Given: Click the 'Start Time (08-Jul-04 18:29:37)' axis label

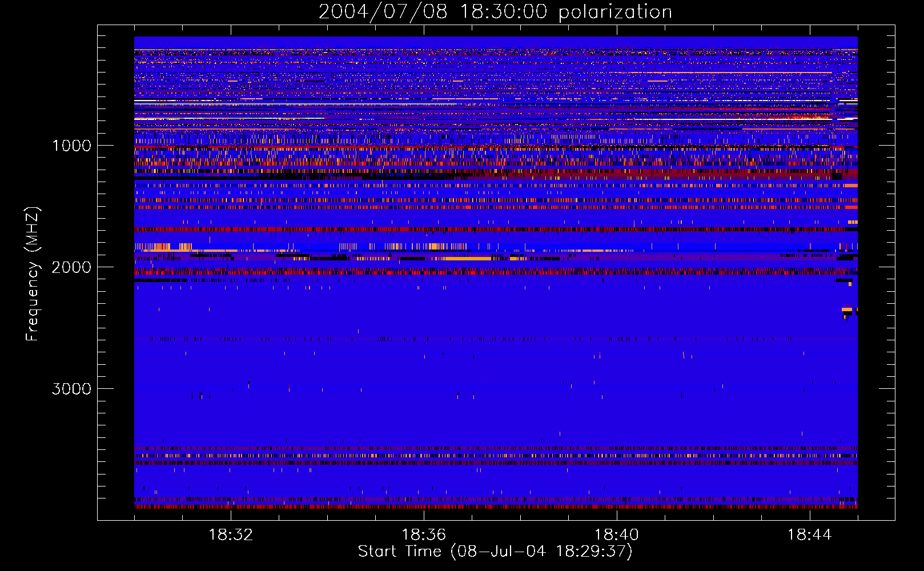Looking at the screenshot, I should pyautogui.click(x=495, y=552).
